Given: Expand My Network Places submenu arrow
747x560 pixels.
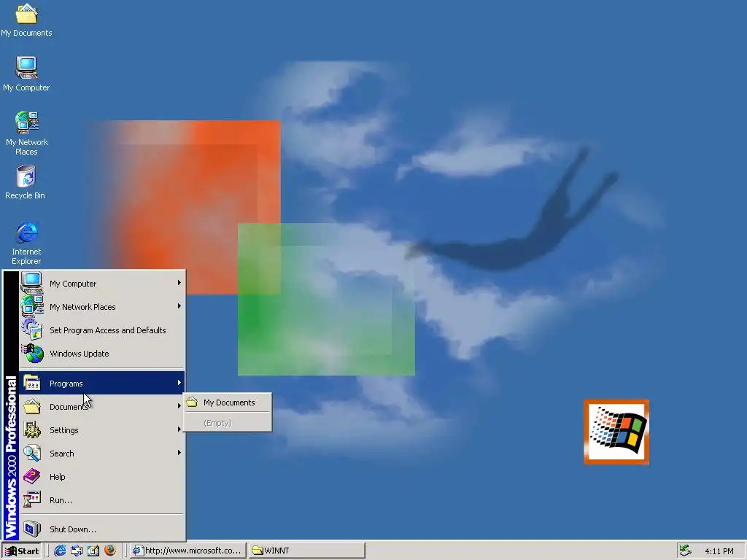Looking at the screenshot, I should point(179,306).
